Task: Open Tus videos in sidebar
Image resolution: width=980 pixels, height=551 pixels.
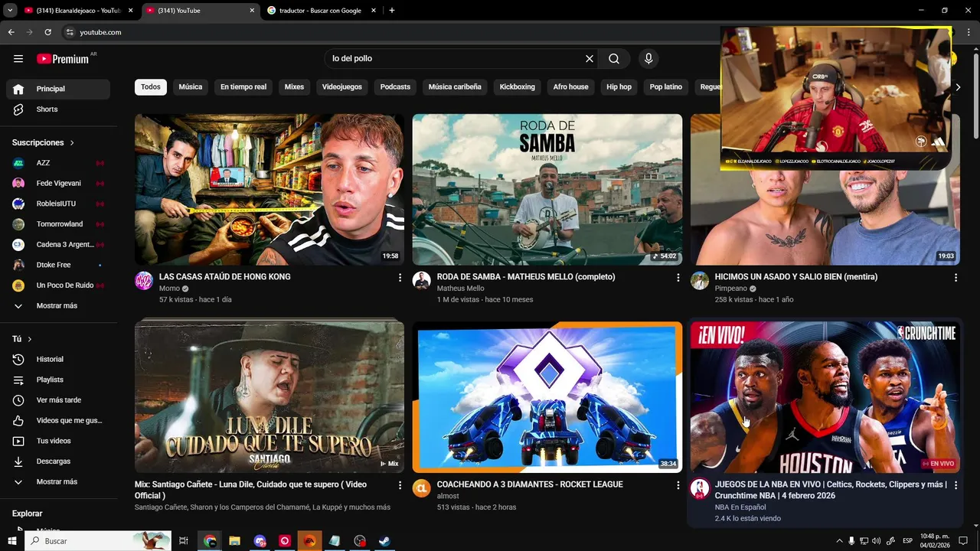Action: [x=58, y=441]
